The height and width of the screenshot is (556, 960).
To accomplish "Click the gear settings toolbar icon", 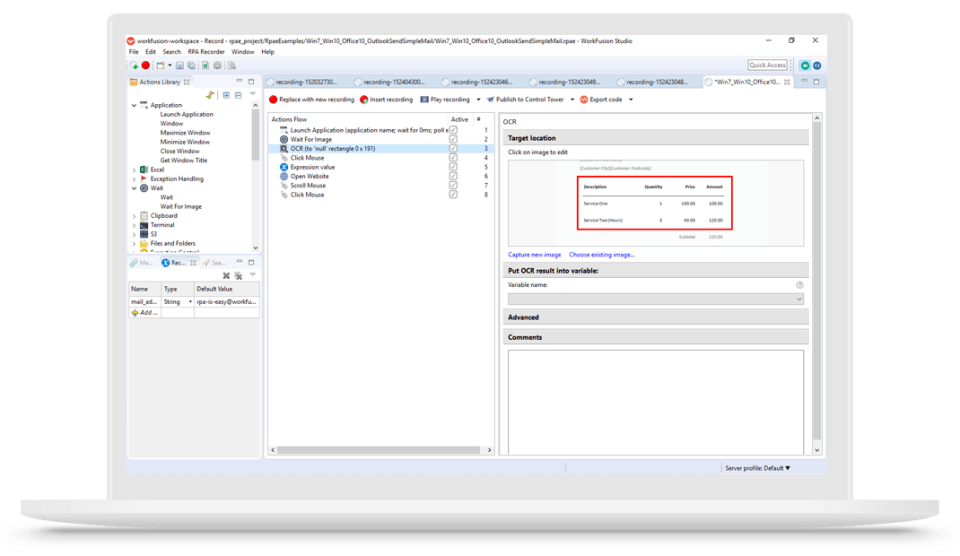I will (217, 66).
